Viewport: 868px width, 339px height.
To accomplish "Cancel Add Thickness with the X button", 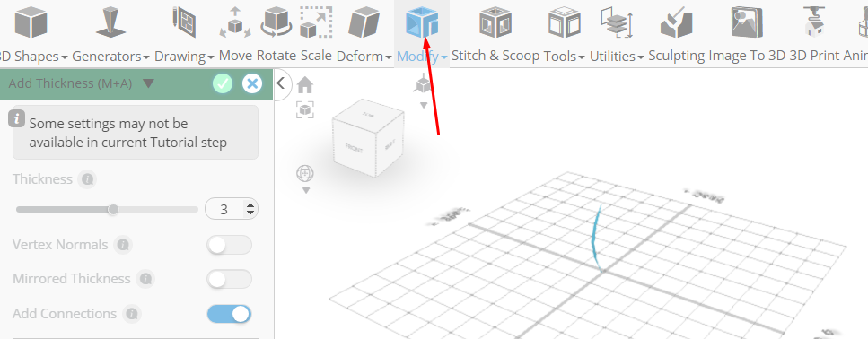I will (252, 83).
